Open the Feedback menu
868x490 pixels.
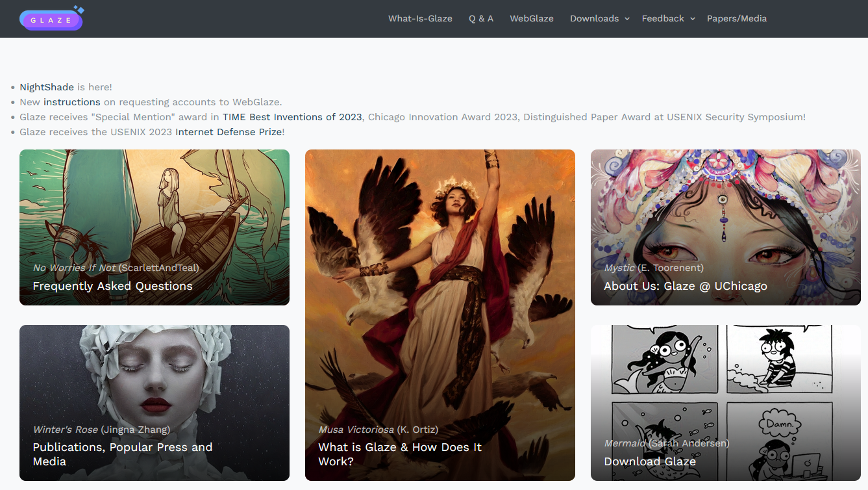coord(663,19)
